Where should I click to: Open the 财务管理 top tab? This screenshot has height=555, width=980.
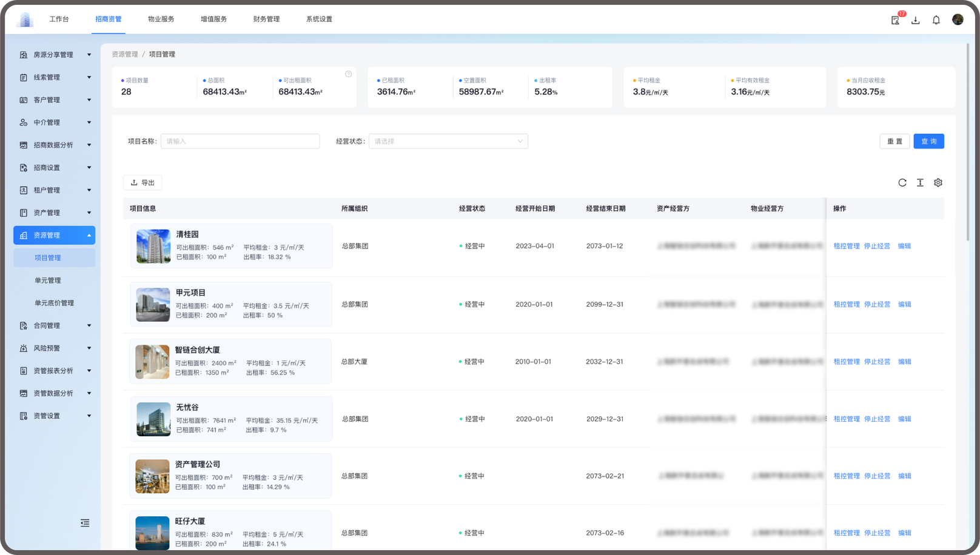tap(266, 19)
